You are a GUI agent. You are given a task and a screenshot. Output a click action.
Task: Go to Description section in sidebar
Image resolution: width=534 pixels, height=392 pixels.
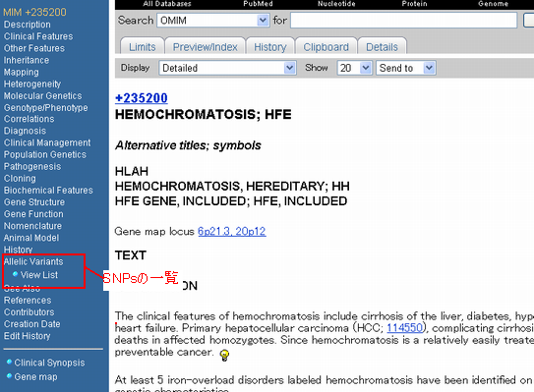(28, 25)
